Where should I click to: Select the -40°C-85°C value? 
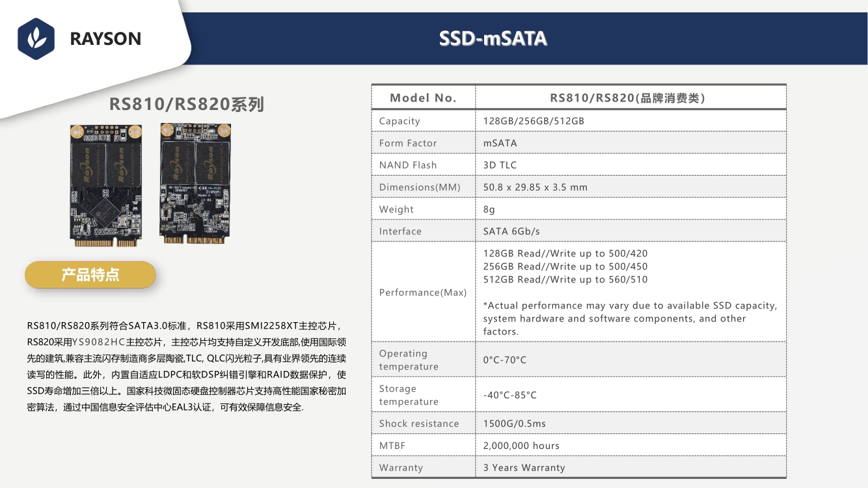(510, 396)
